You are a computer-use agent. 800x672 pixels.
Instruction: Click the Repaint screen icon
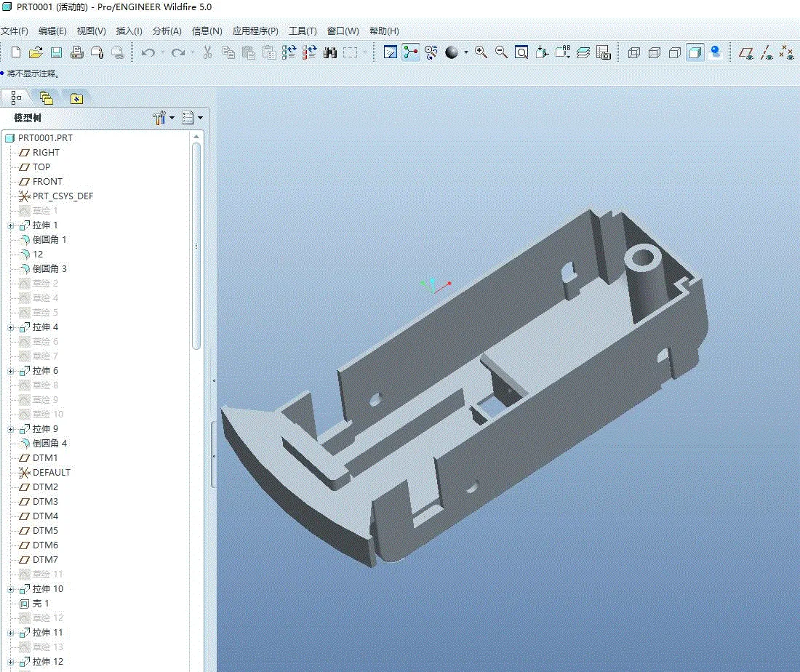tap(391, 52)
